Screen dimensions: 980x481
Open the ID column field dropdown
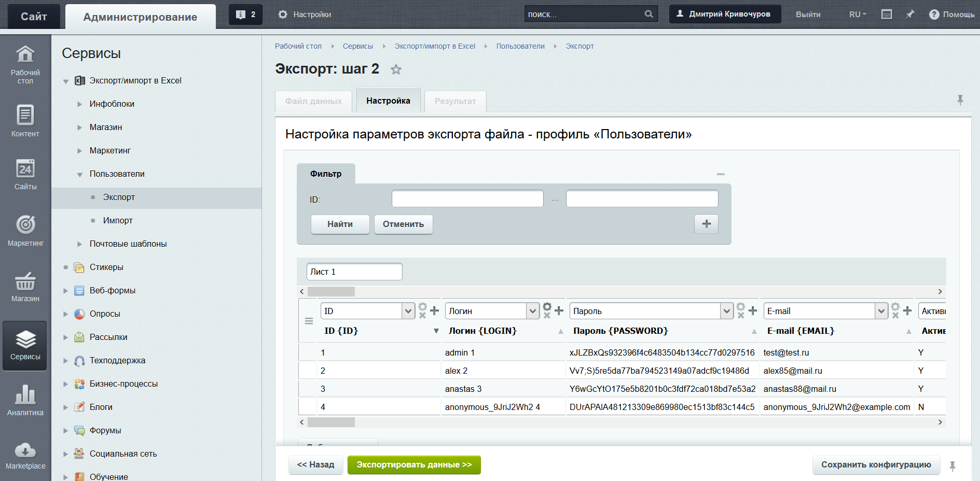coord(408,311)
